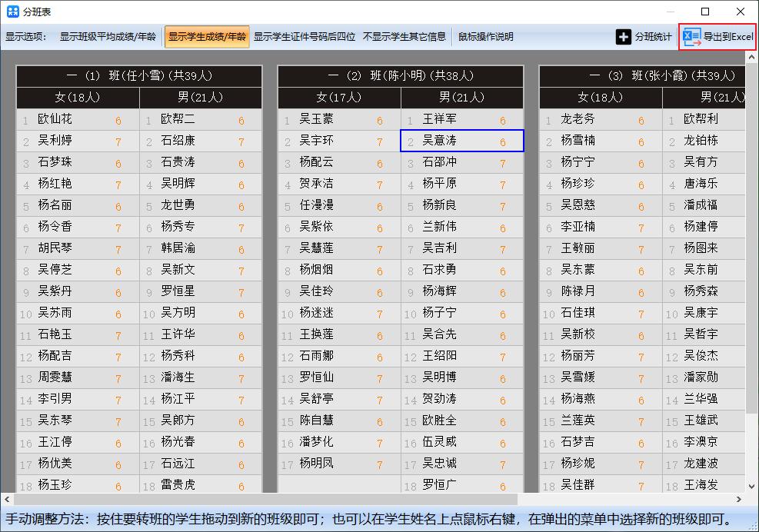
Task: Click 女(18人) header of class 一(1)班
Action: tap(78, 98)
